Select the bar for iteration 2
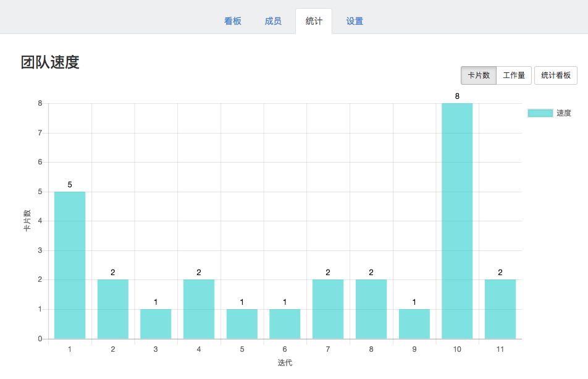Viewport: 588px width, 379px height. coord(113,309)
